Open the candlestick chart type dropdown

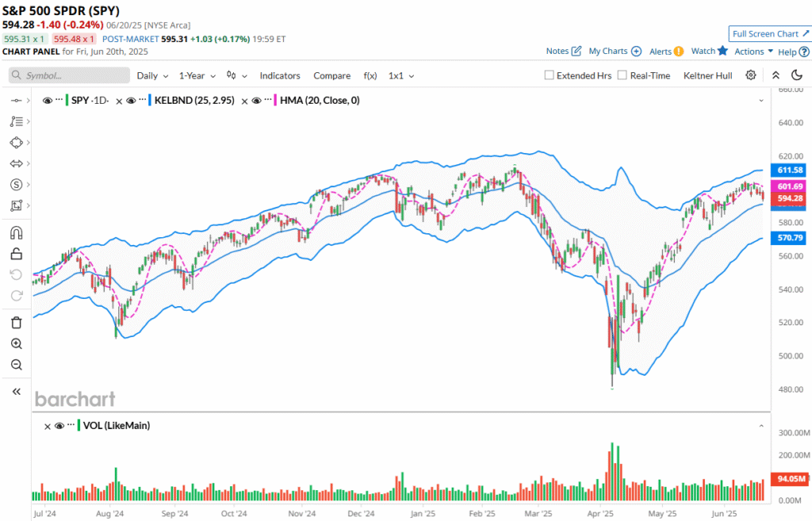[236, 75]
